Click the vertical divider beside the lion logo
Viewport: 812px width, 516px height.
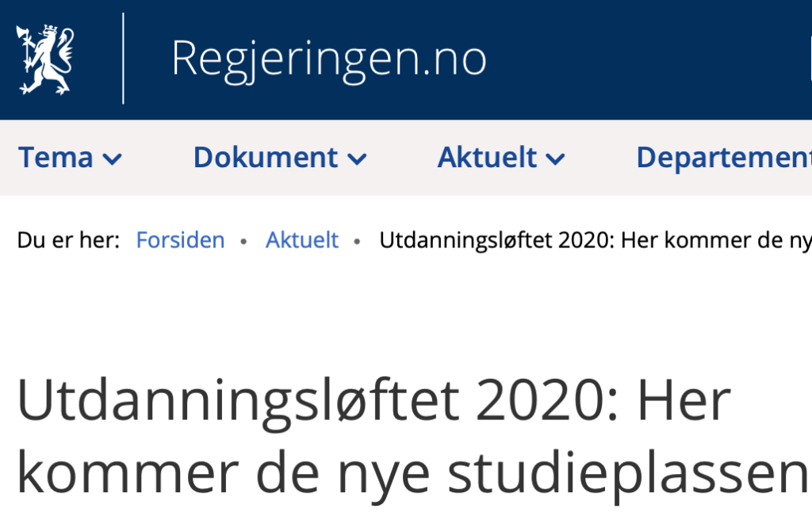click(x=123, y=59)
